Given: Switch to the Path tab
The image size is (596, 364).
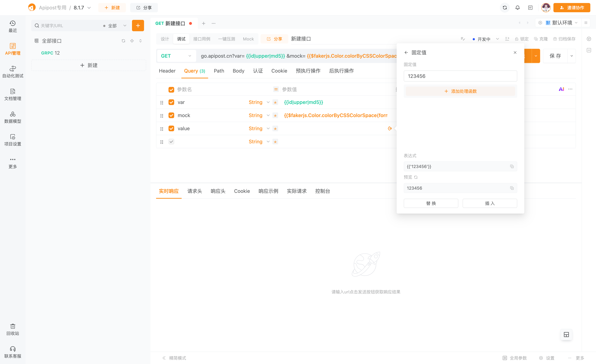Looking at the screenshot, I should pos(219,71).
